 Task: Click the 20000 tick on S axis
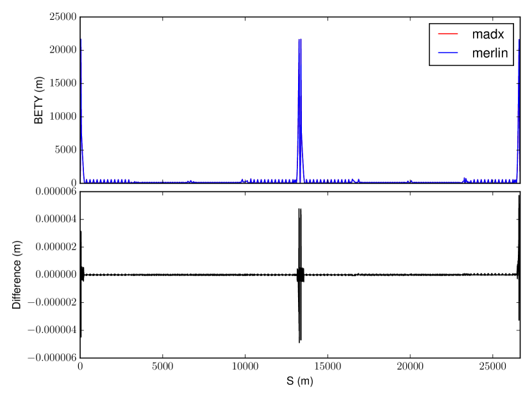point(410,366)
